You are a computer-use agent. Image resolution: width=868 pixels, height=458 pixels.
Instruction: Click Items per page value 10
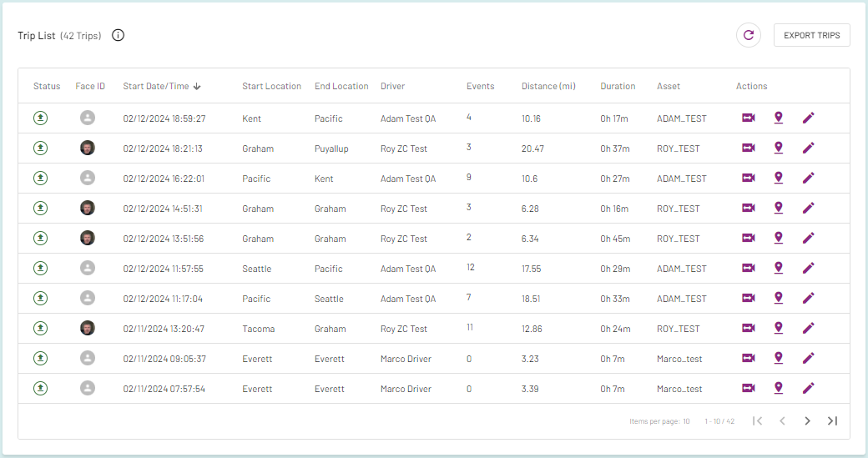(x=686, y=421)
